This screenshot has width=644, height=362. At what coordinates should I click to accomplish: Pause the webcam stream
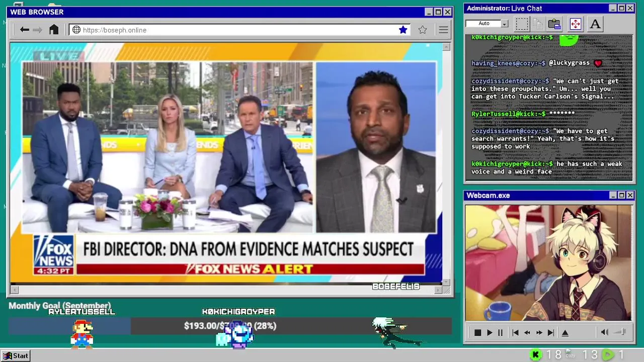coord(500,333)
